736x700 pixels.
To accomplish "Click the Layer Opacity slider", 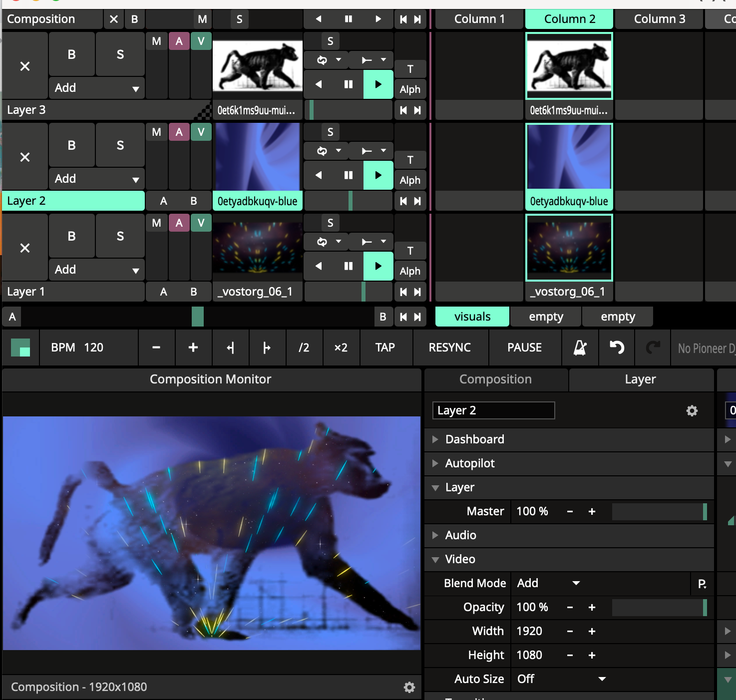I will 659,608.
